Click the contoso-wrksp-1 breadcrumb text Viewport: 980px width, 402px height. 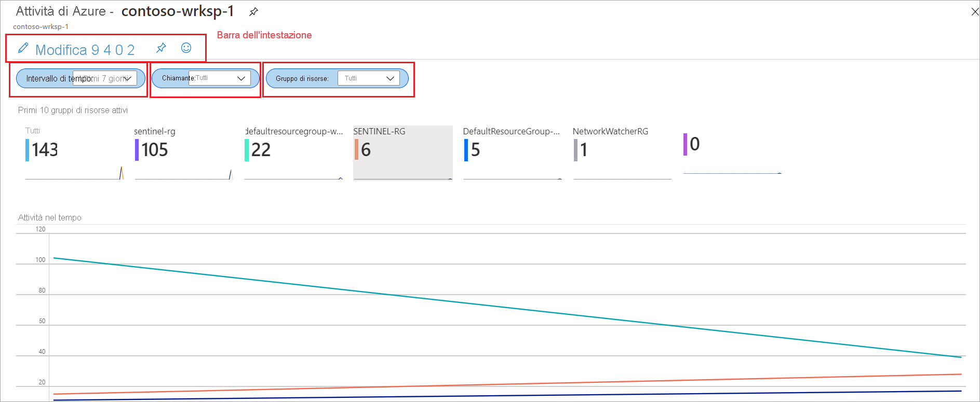(41, 26)
